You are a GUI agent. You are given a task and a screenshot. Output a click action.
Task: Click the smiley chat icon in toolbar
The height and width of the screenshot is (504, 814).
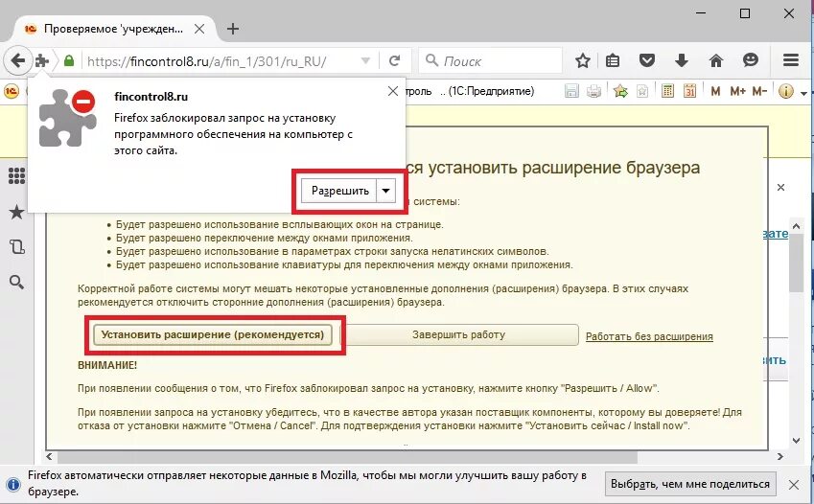click(x=750, y=60)
